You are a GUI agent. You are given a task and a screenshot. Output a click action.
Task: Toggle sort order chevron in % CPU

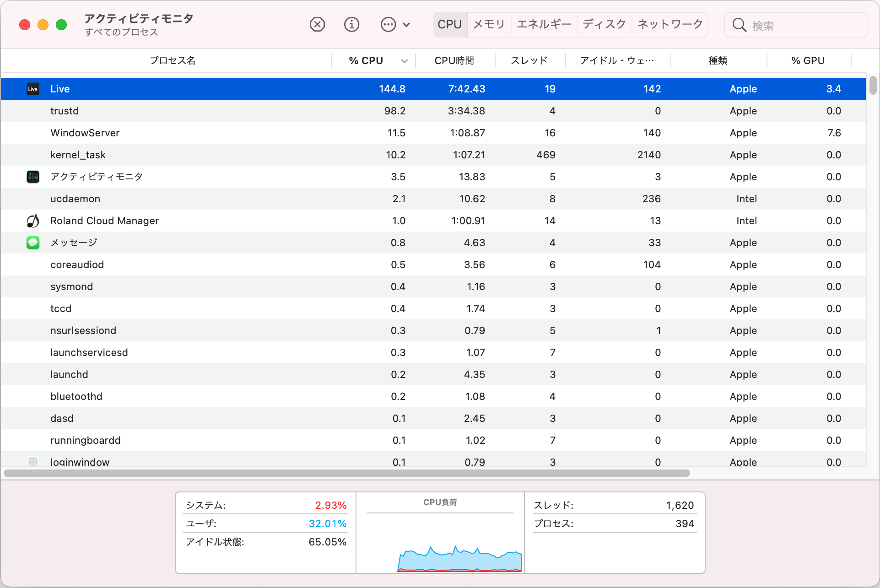(405, 61)
